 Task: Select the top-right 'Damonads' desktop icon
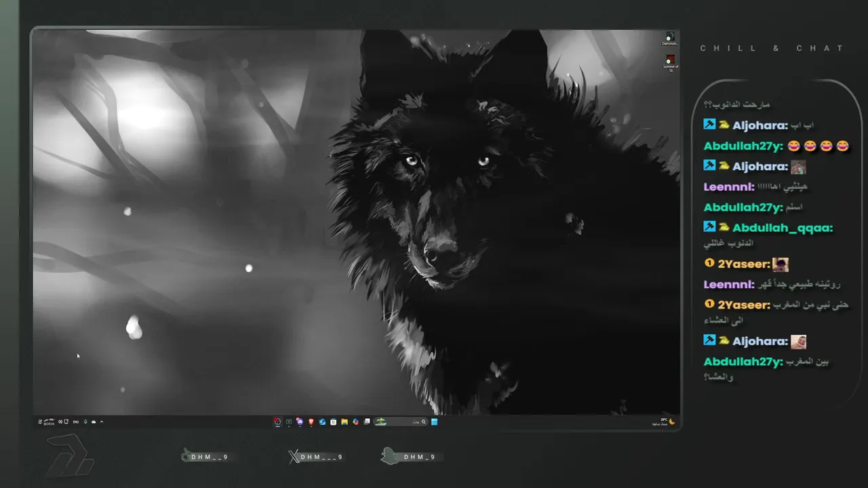670,39
